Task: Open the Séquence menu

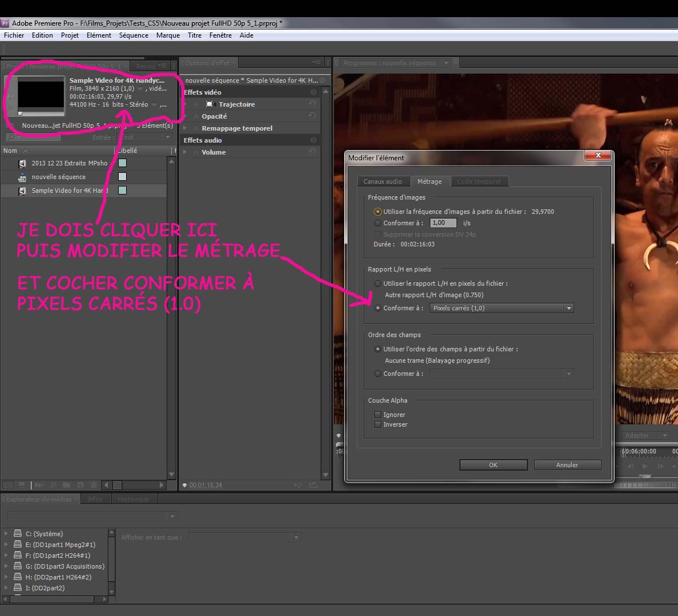Action: 134,35
